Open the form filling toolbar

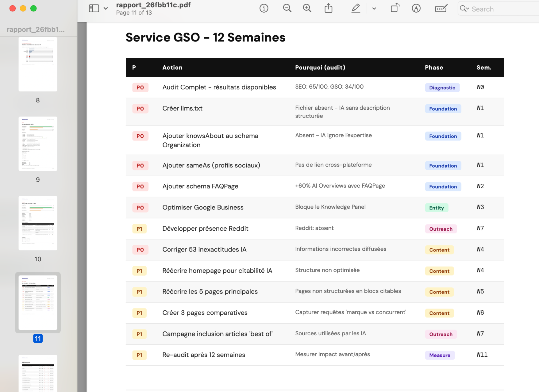click(441, 8)
